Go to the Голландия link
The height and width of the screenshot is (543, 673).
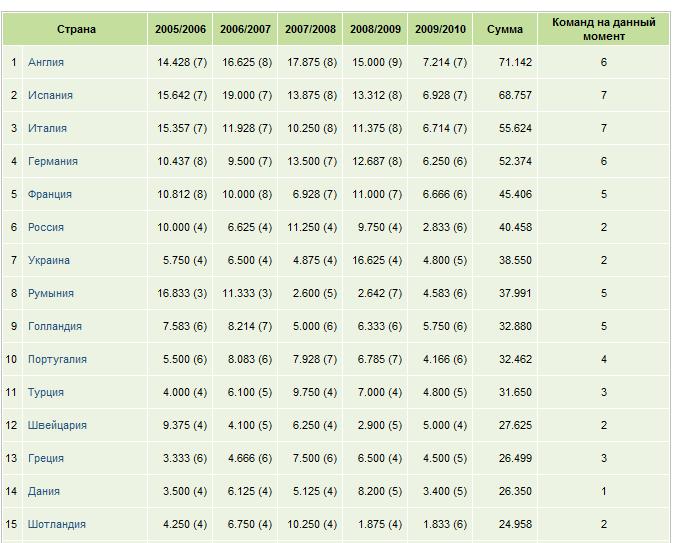[x=55, y=326]
